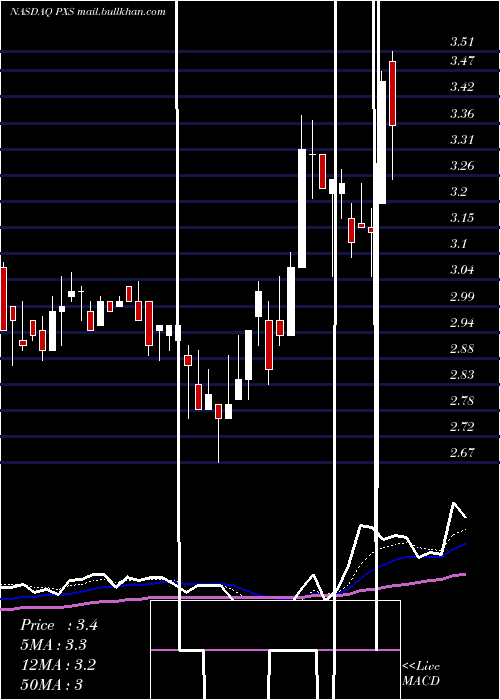Screen dimensions: 500x700
Task: Click the 2.83 price axis label
Action: [462, 374]
